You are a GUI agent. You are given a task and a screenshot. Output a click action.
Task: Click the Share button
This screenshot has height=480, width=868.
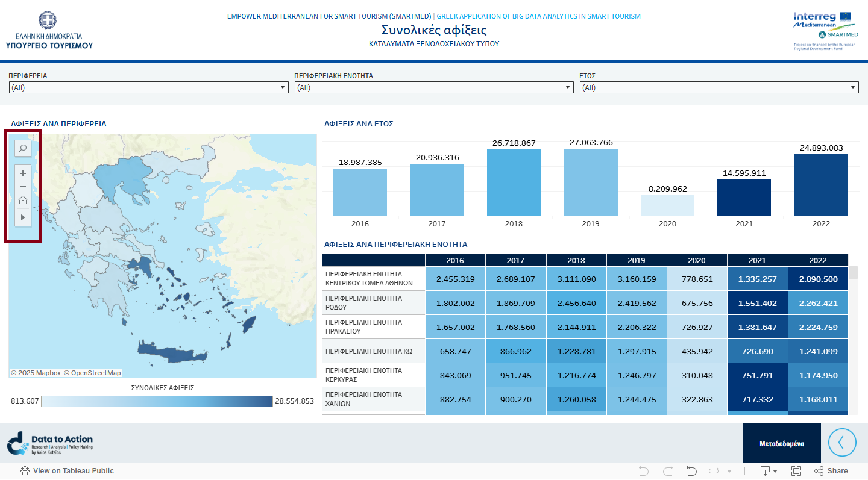pos(831,471)
